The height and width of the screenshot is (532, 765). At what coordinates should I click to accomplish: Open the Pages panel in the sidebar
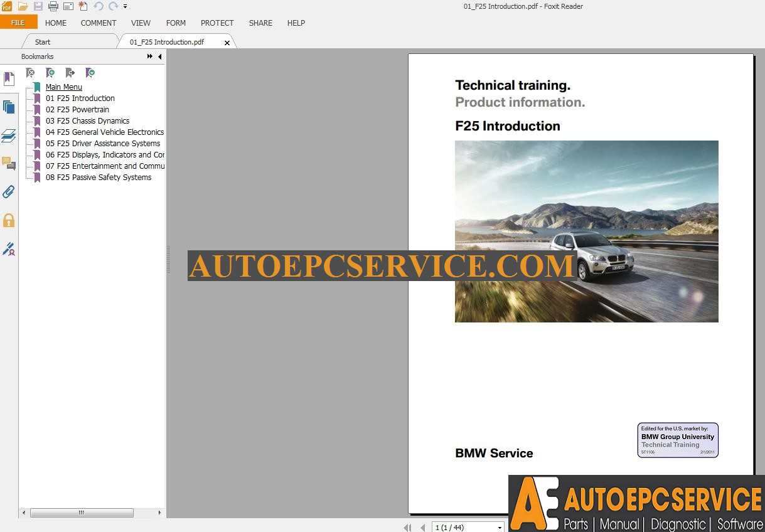[x=9, y=106]
